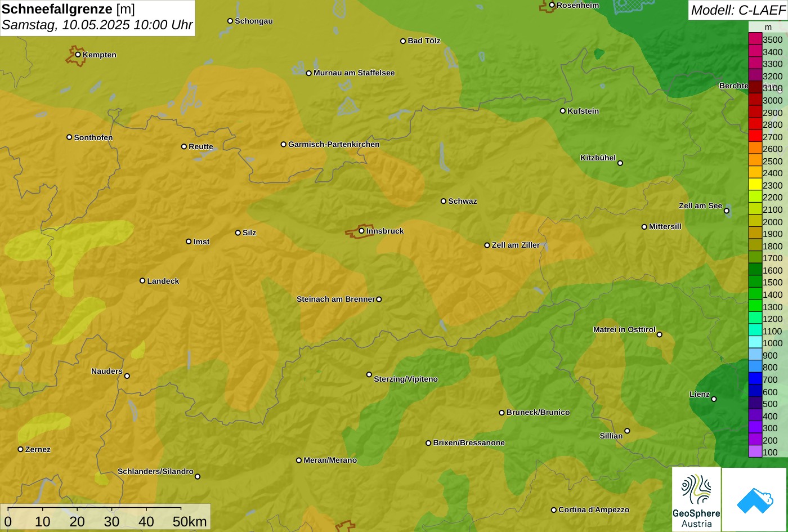Image resolution: width=788 pixels, height=532 pixels.
Task: Click the legend unit label m
Action: click(x=768, y=27)
